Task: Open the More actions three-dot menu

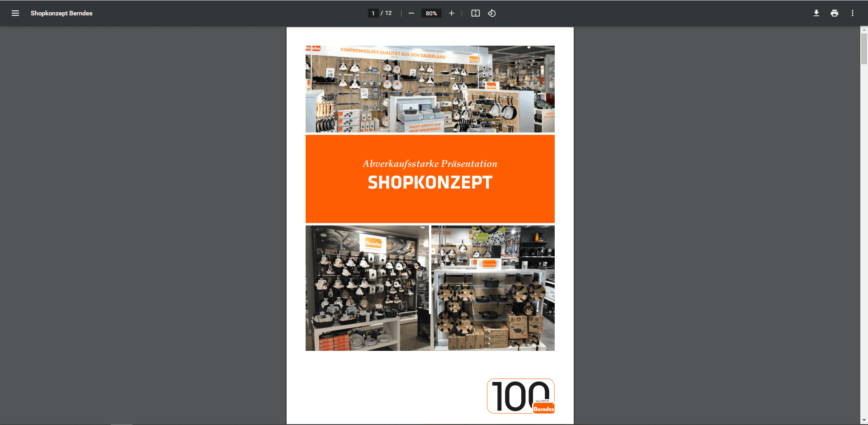Action: (x=853, y=13)
